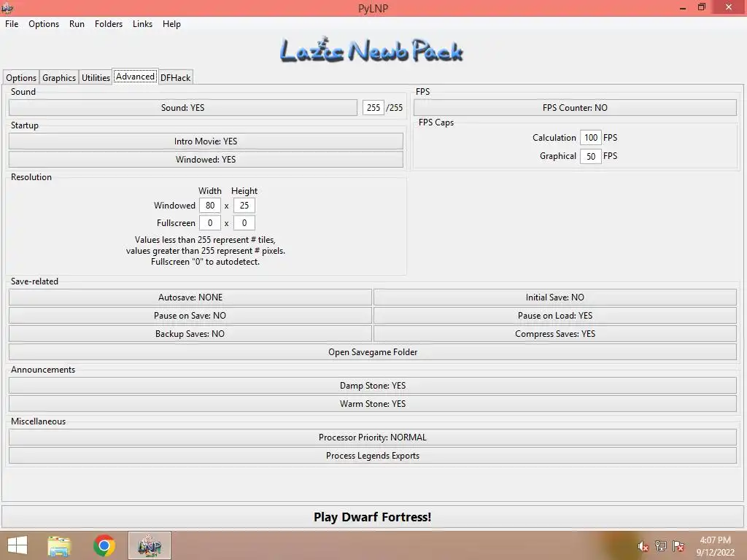Toggle Windowed: YES mode
Image resolution: width=747 pixels, height=560 pixels.
point(206,159)
